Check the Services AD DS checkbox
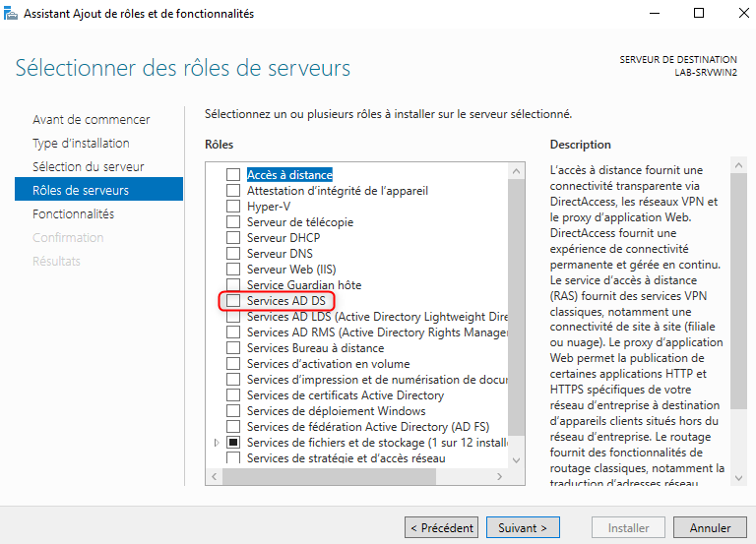Image resolution: width=756 pixels, height=544 pixels. click(x=233, y=301)
